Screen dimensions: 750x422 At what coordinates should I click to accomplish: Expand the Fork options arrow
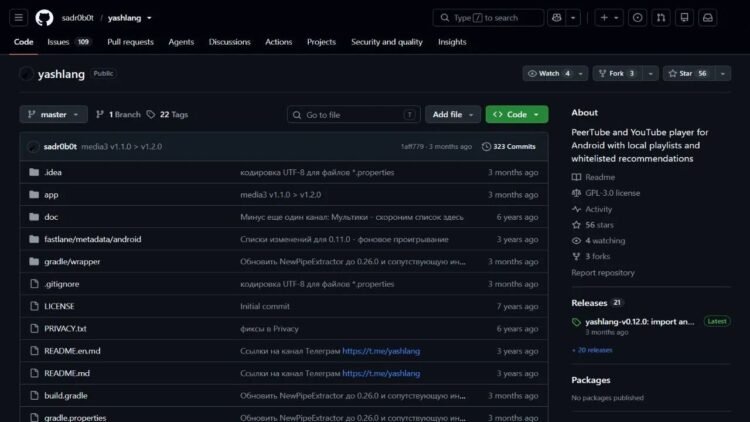(x=651, y=73)
